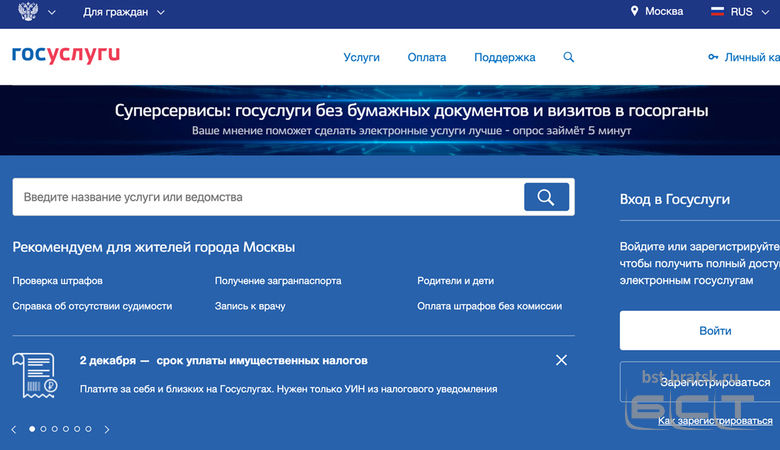The image size is (780, 450).
Task: Click the Russian flag language icon
Action: click(717, 12)
